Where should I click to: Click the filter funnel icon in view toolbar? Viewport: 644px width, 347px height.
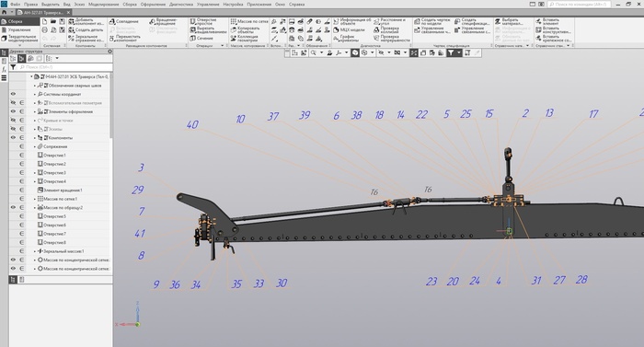(x=451, y=52)
